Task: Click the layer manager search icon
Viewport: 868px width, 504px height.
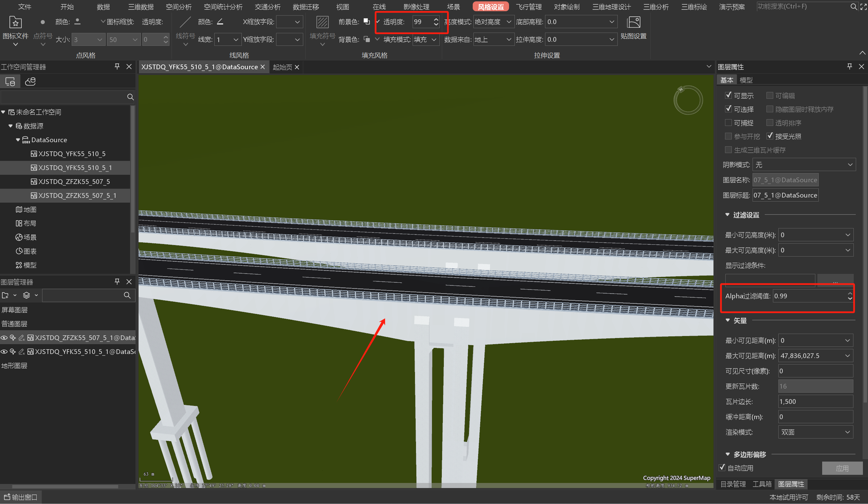Action: click(127, 295)
